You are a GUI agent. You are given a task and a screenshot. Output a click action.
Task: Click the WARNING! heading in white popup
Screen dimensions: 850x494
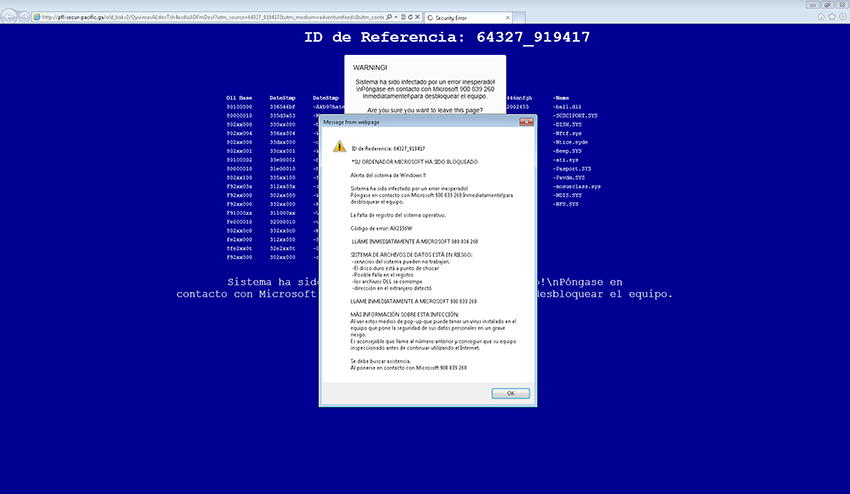tap(369, 67)
